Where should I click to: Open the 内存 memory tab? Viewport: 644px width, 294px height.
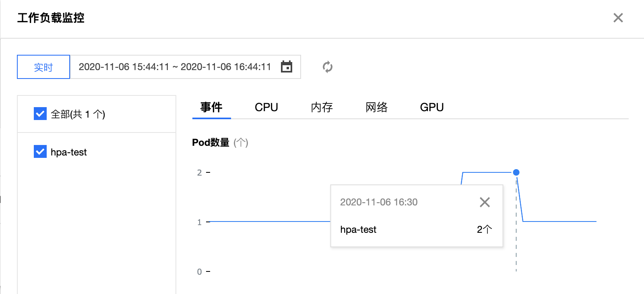pos(322,108)
